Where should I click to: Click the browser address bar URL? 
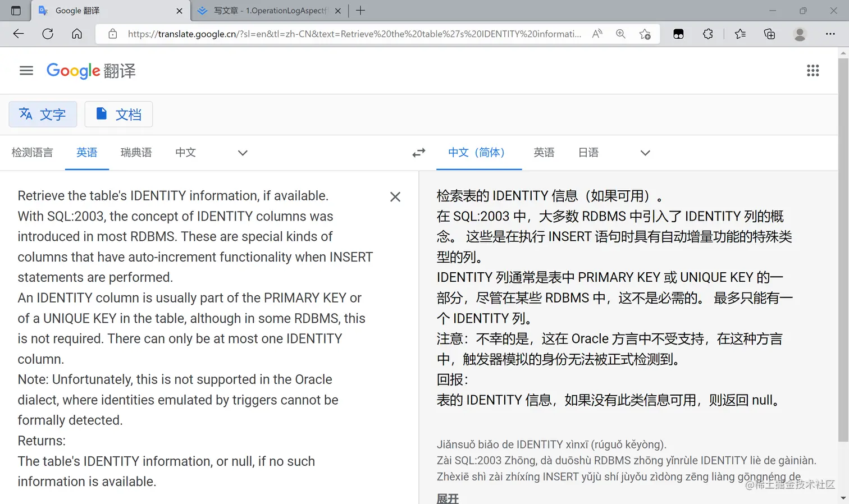click(354, 34)
